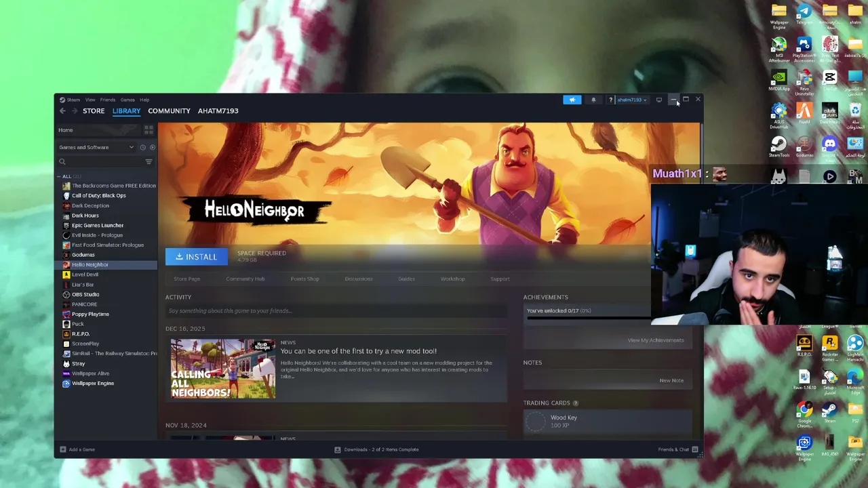Open the Friends menu

[x=108, y=100]
